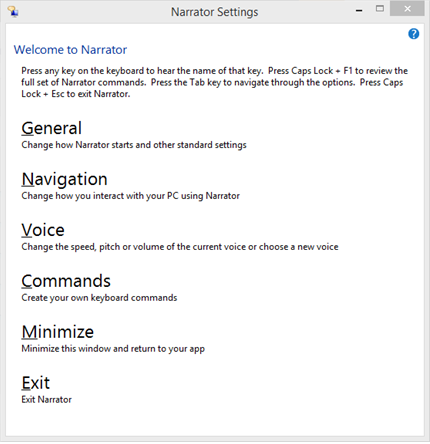Click 'Create your own keyboard commands' text
The image size is (430, 444).
[x=99, y=298]
